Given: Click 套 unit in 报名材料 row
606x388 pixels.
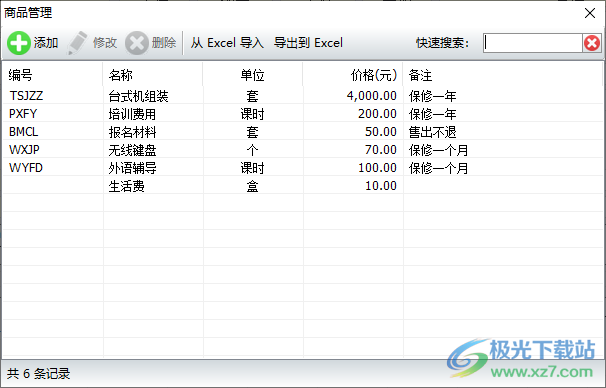Looking at the screenshot, I should click(252, 132).
